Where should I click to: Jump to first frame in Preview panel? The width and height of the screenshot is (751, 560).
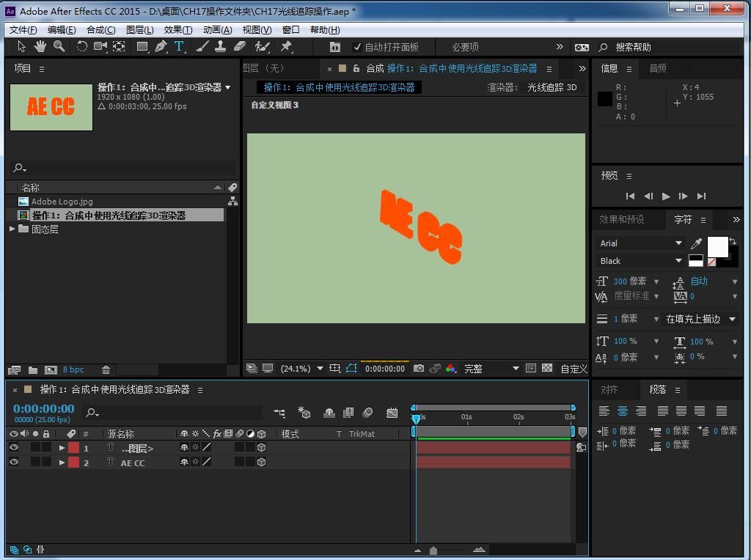pos(630,196)
